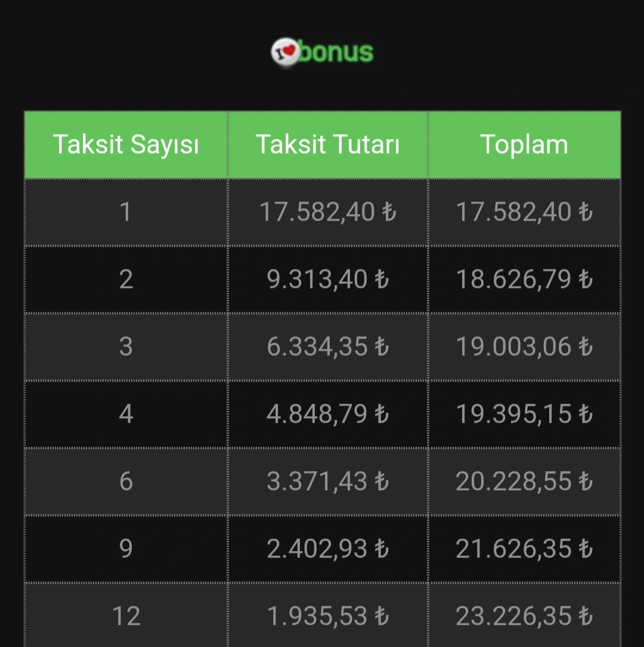Screen dimensions: 644x647
Task: Choose the 12 installment row
Action: coord(323,615)
